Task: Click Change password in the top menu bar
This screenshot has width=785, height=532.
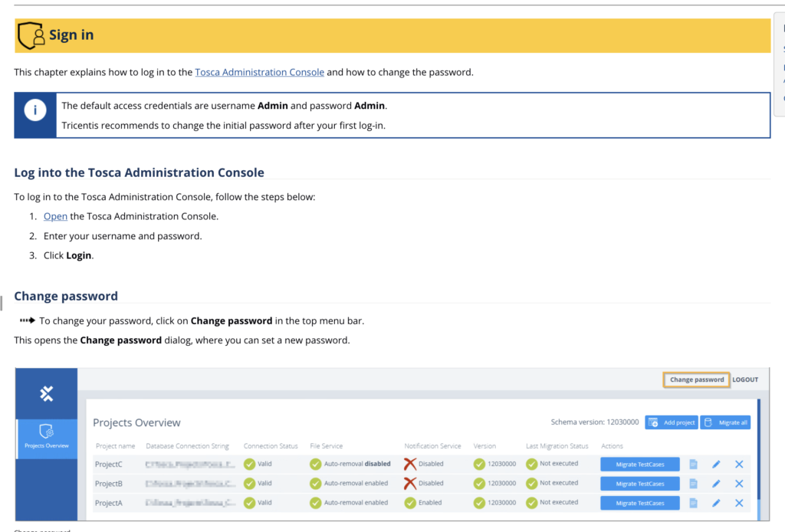Action: tap(696, 379)
